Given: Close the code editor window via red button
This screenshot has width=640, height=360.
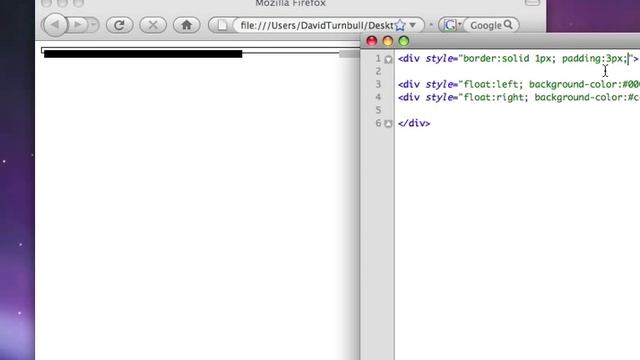Looking at the screenshot, I should tap(372, 41).
